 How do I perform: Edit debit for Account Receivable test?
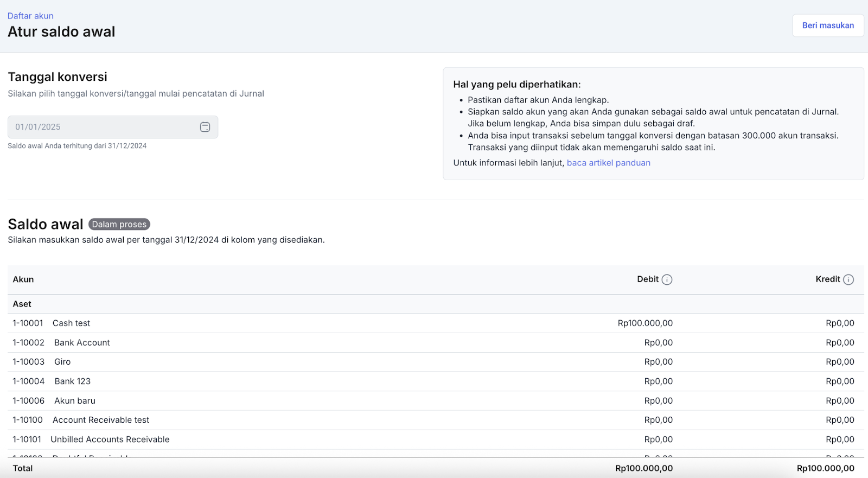click(x=658, y=420)
